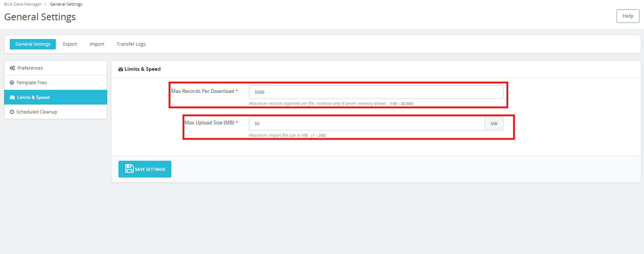Viewport: 644px width, 254px height.
Task: Click the Scheduled Cleanup clock icon
Action: pos(12,112)
